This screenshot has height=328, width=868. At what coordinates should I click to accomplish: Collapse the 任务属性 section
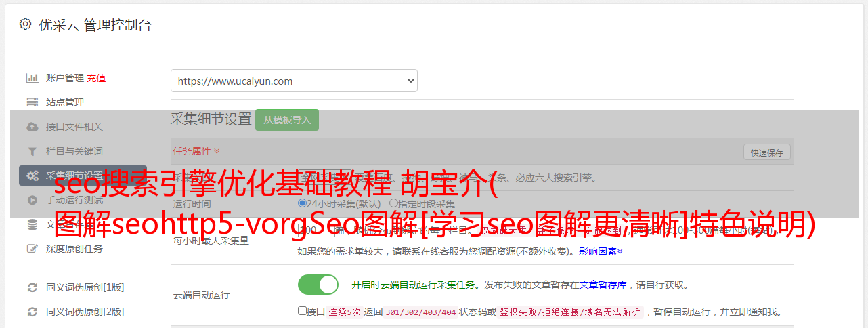coord(196,150)
